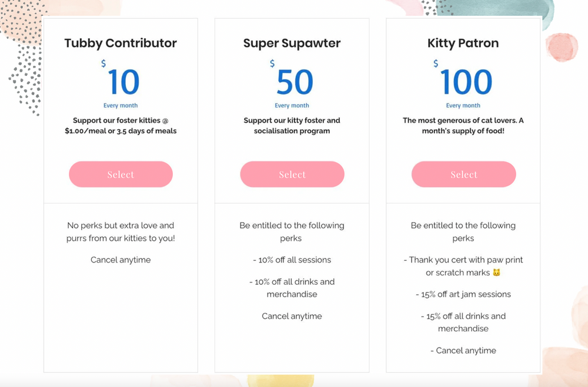This screenshot has height=387, width=588.
Task: Click the $100 price figure
Action: coord(466,81)
